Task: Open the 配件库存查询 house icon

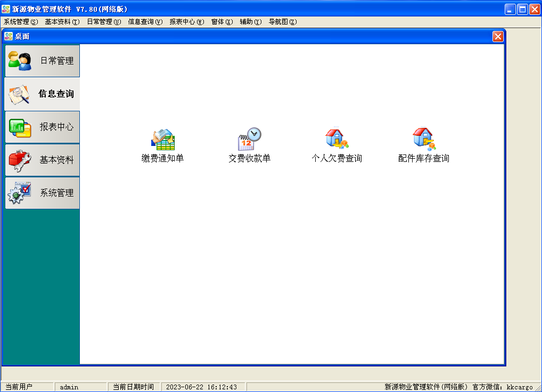Action: pyautogui.click(x=424, y=138)
